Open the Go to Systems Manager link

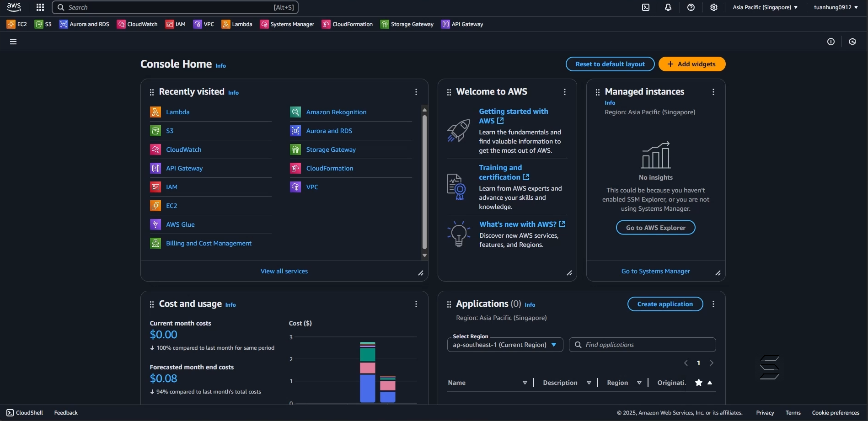coord(656,271)
